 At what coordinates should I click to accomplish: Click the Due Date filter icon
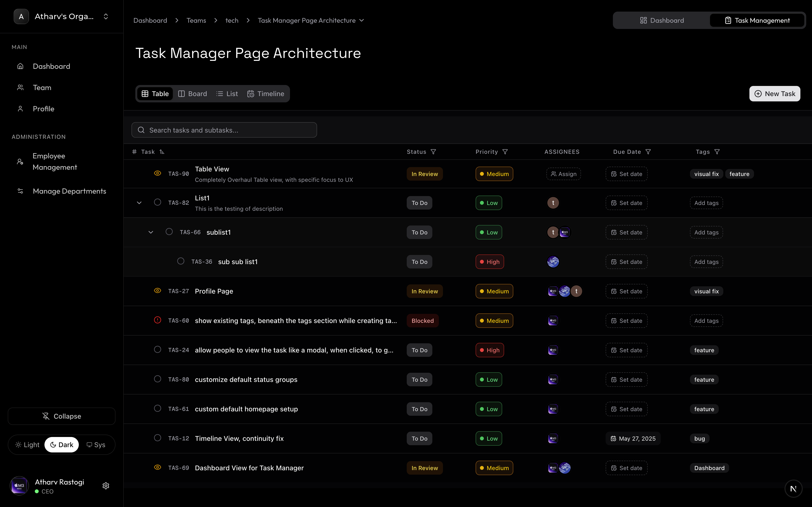click(x=648, y=152)
